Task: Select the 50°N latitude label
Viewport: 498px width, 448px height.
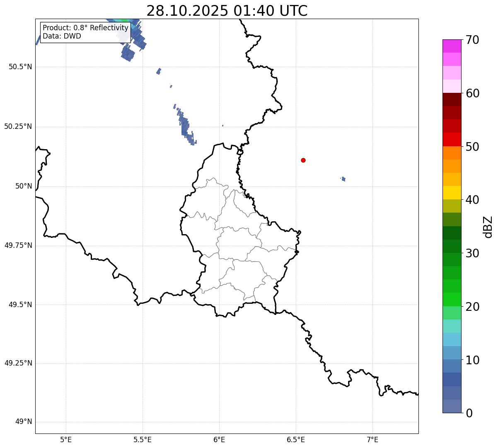Action: [24, 186]
